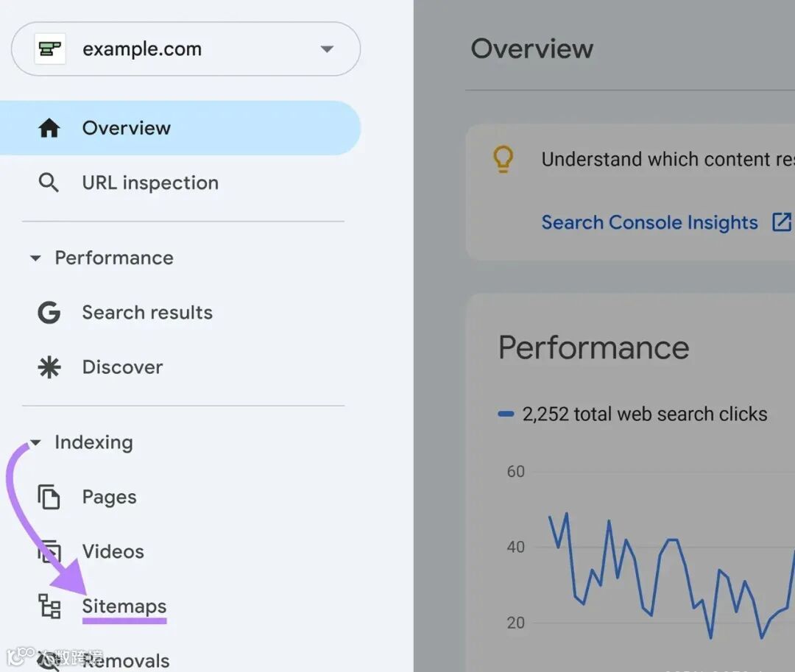Viewport: 795px width, 672px height.
Task: Click the lightbulb tip icon
Action: pos(503,159)
